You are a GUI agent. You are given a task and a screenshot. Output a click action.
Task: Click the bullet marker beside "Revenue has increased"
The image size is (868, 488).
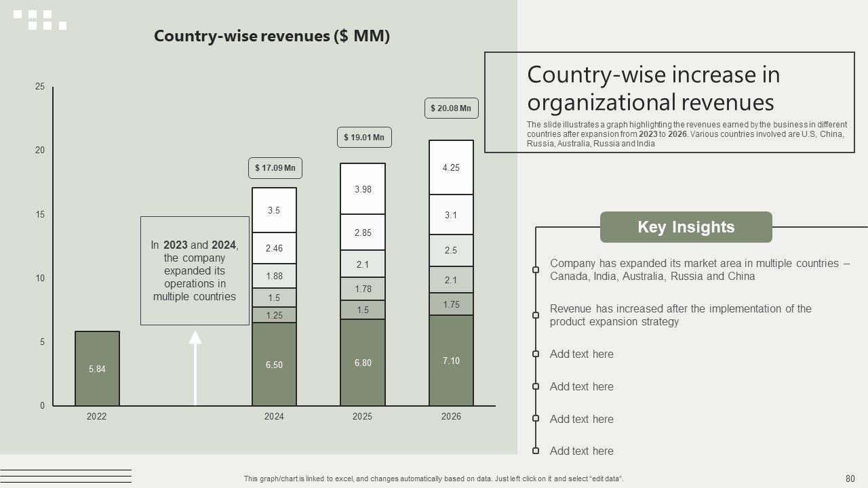point(536,315)
